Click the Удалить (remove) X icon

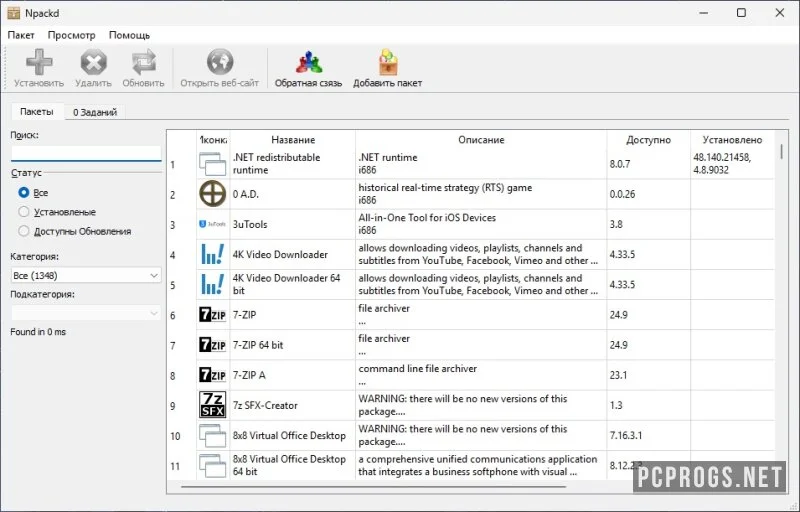[93, 62]
